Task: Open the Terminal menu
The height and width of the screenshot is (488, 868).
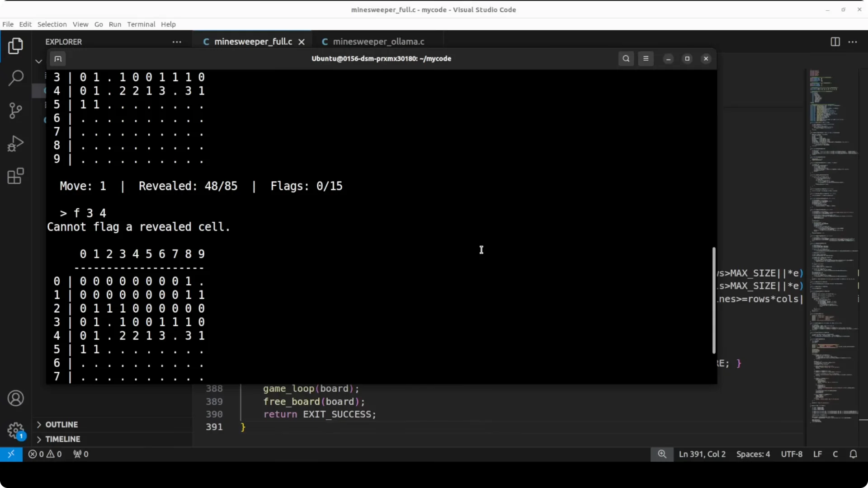Action: point(141,24)
